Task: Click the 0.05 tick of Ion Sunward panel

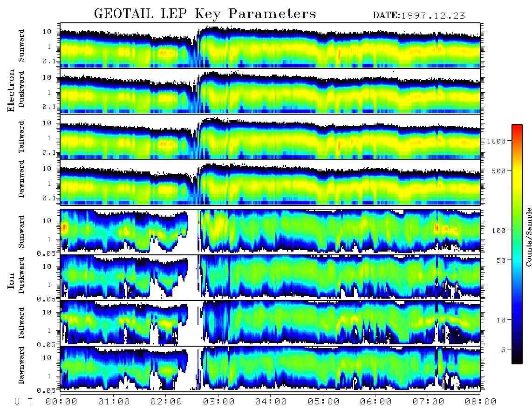Action: coord(46,253)
